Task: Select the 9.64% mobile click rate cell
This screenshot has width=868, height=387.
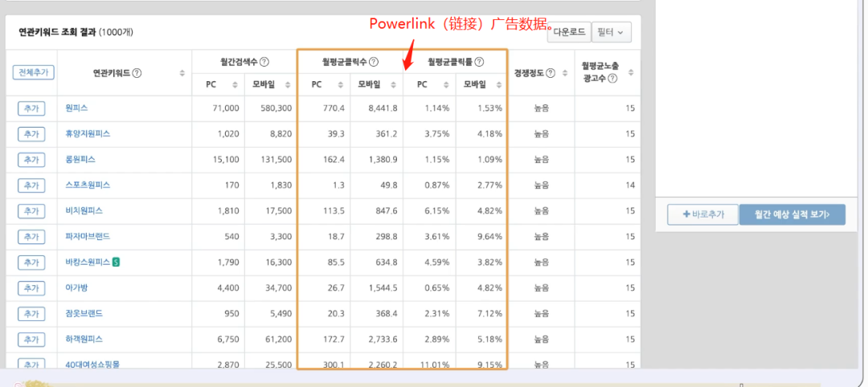Action: coord(482,237)
